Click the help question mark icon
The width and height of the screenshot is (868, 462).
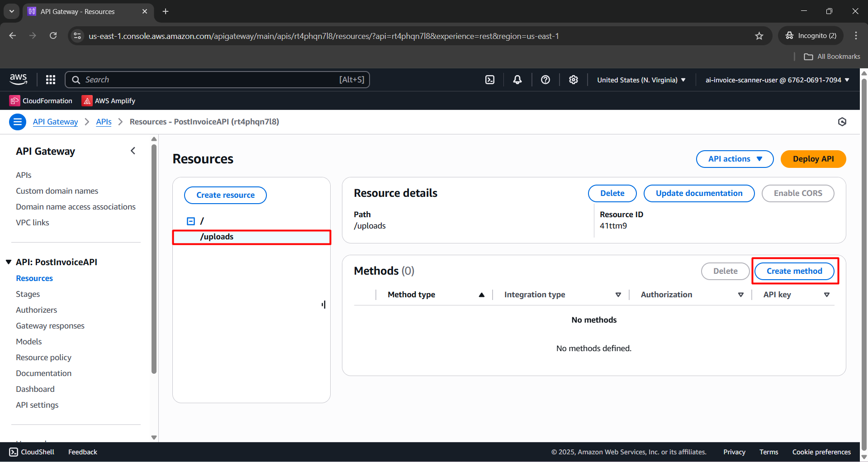point(545,80)
